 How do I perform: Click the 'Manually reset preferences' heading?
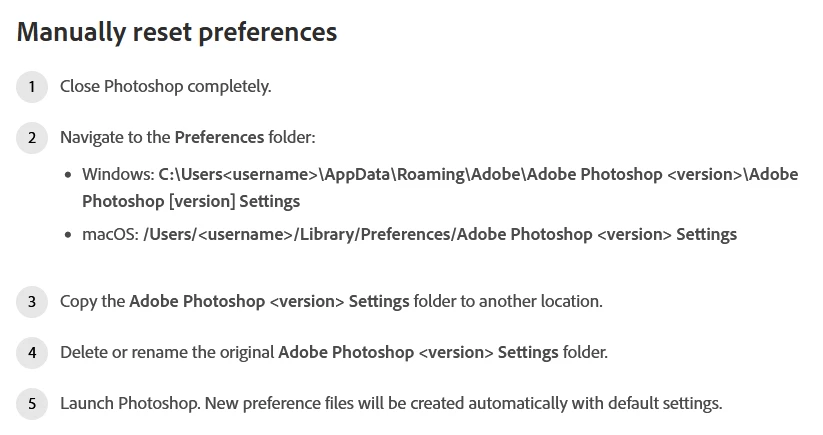point(177,32)
